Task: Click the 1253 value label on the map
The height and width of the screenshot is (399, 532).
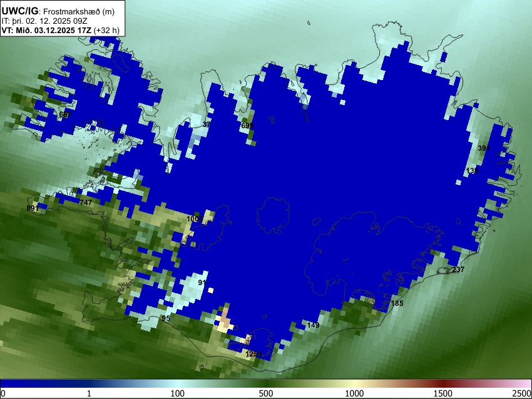Action: tap(253, 354)
